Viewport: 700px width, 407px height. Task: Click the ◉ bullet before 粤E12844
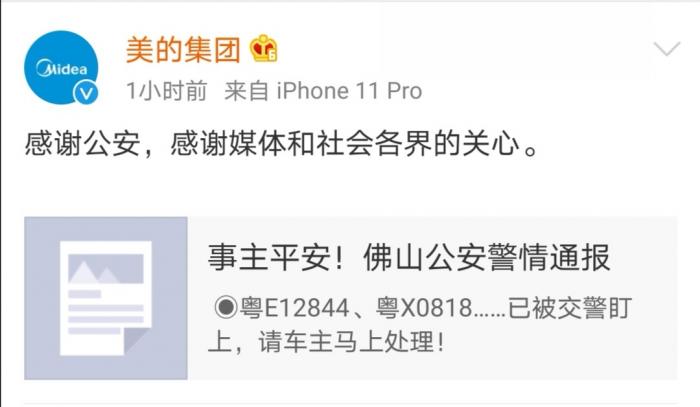(x=225, y=307)
